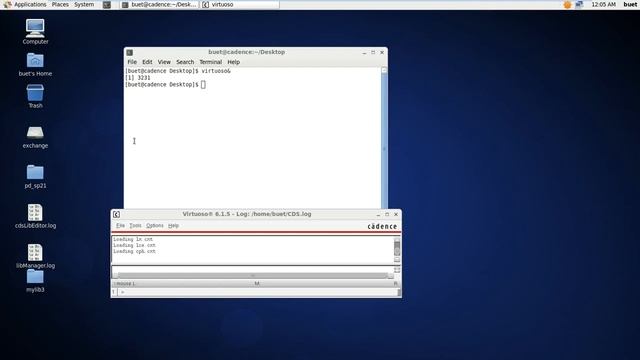This screenshot has width=640, height=360.
Task: Open View menu in the terminal window
Action: coord(164,62)
